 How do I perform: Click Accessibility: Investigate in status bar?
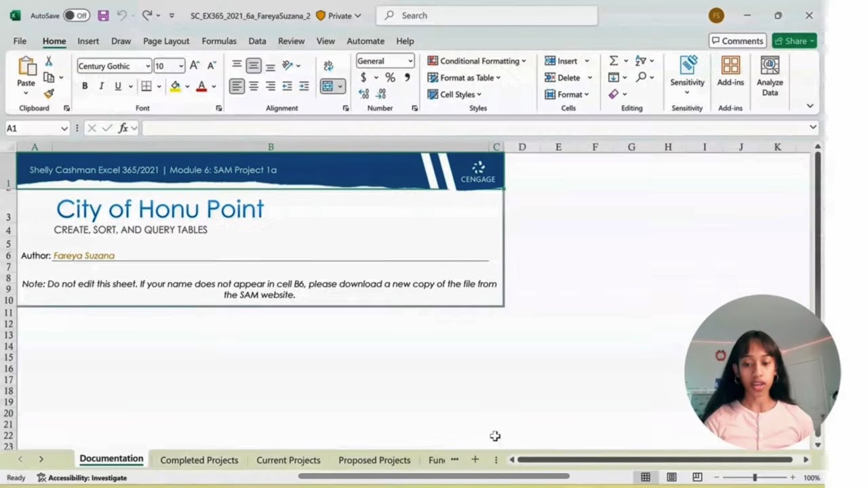82,477
